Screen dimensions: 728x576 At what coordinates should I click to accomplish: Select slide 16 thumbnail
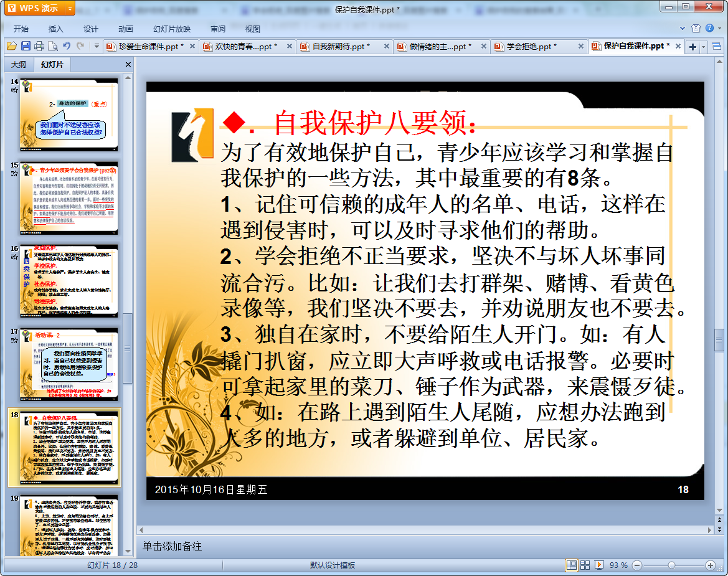click(69, 281)
